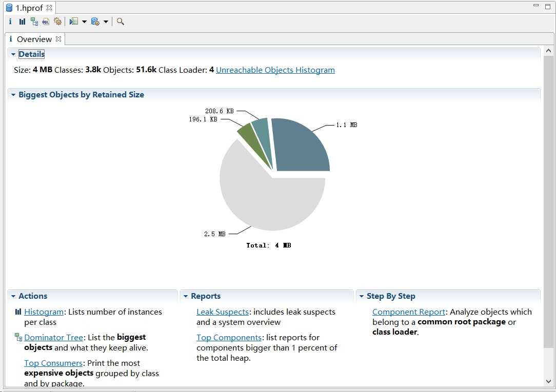Collapse the Biggest Objects by Retained Size section
The width and height of the screenshot is (556, 392).
pyautogui.click(x=13, y=95)
